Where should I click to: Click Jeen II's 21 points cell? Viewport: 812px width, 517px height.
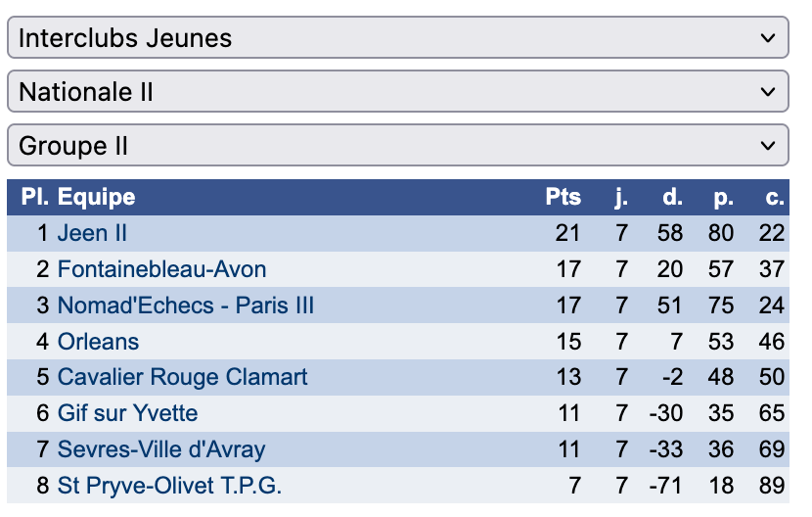[x=567, y=233]
